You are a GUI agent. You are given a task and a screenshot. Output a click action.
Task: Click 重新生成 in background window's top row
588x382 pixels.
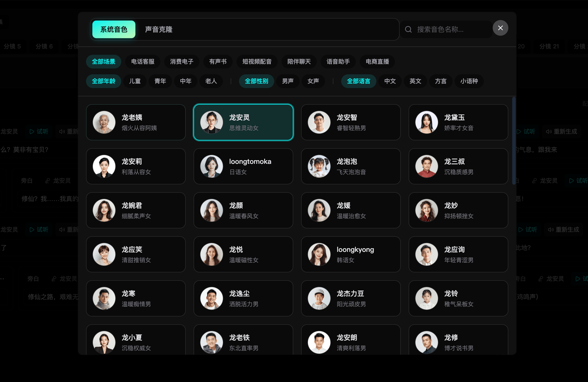561,132
